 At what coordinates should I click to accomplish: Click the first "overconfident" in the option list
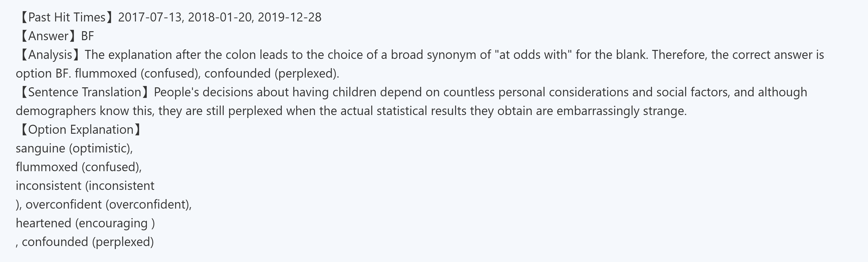(63, 204)
